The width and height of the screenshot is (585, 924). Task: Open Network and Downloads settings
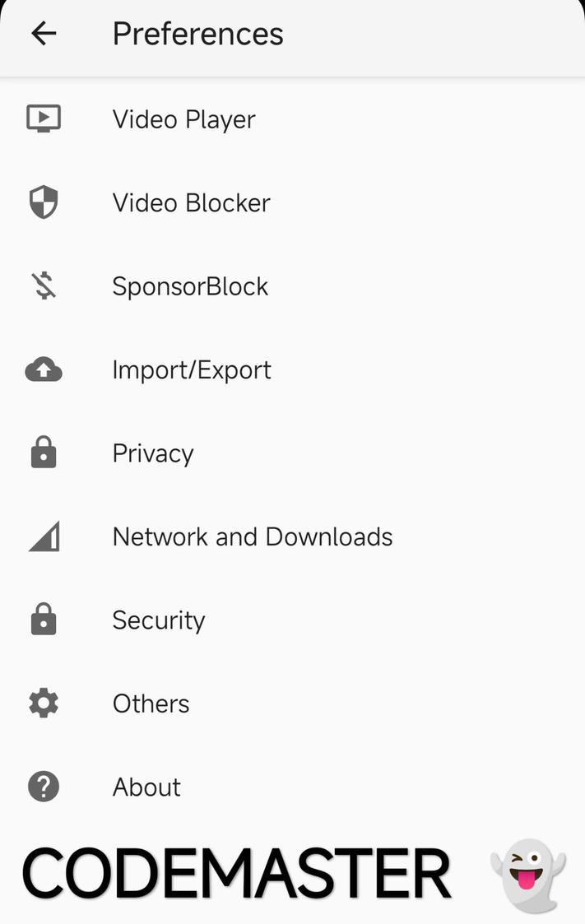point(252,536)
